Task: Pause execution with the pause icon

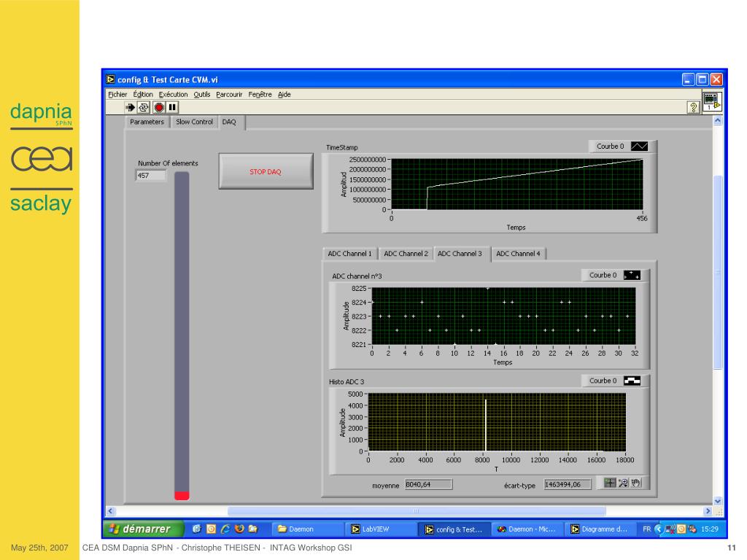Action: pyautogui.click(x=172, y=108)
